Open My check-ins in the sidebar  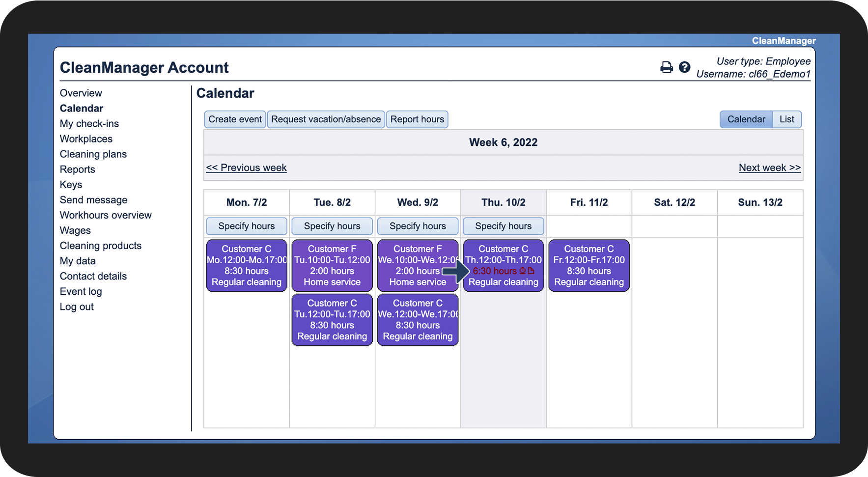[89, 124]
